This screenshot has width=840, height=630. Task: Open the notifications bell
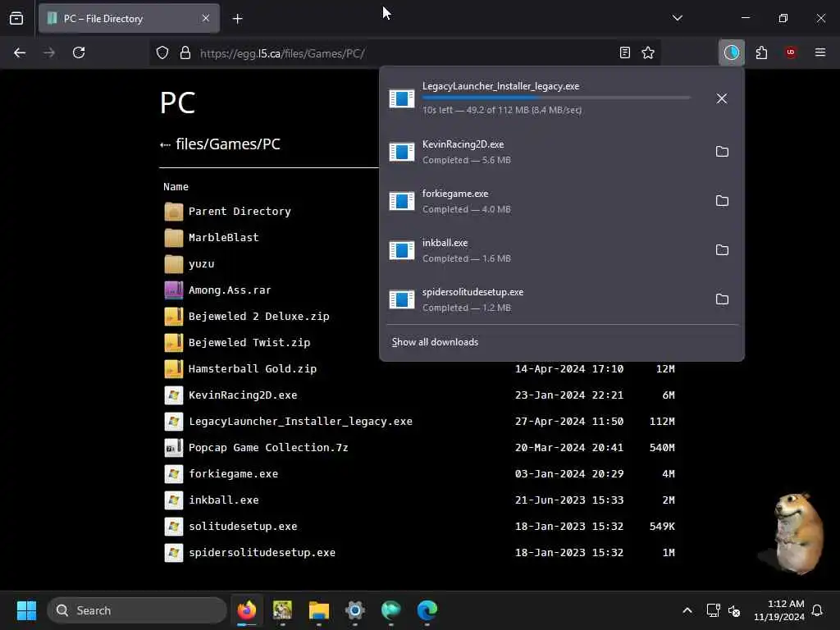coord(817,610)
